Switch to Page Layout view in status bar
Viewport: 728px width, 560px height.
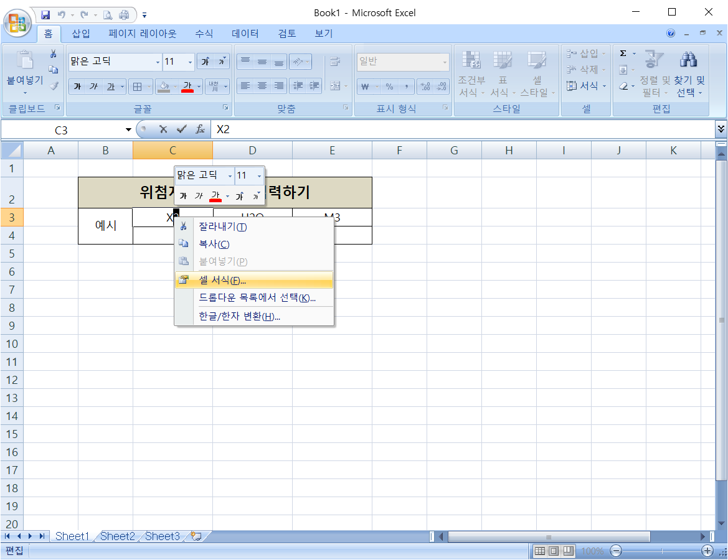coord(554,551)
